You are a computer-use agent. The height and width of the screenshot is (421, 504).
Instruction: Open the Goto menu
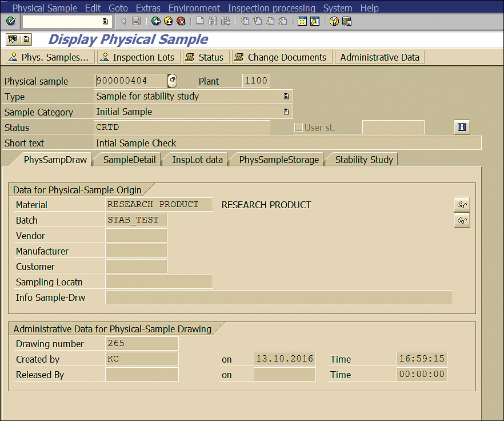118,8
